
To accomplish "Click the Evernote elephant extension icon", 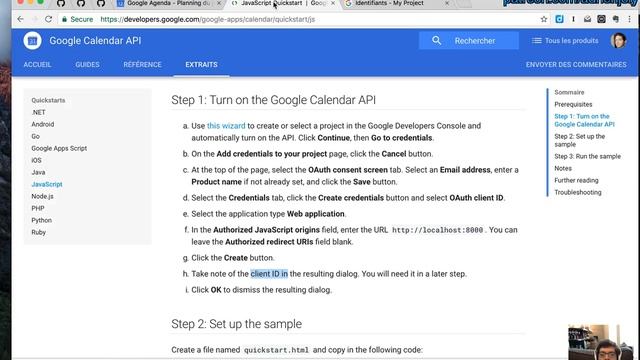I will [616, 19].
